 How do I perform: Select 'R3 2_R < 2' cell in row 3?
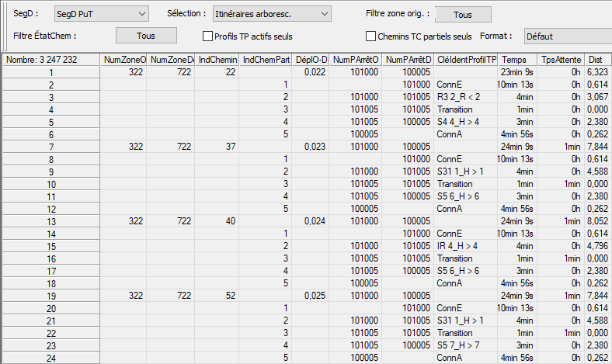[466, 97]
